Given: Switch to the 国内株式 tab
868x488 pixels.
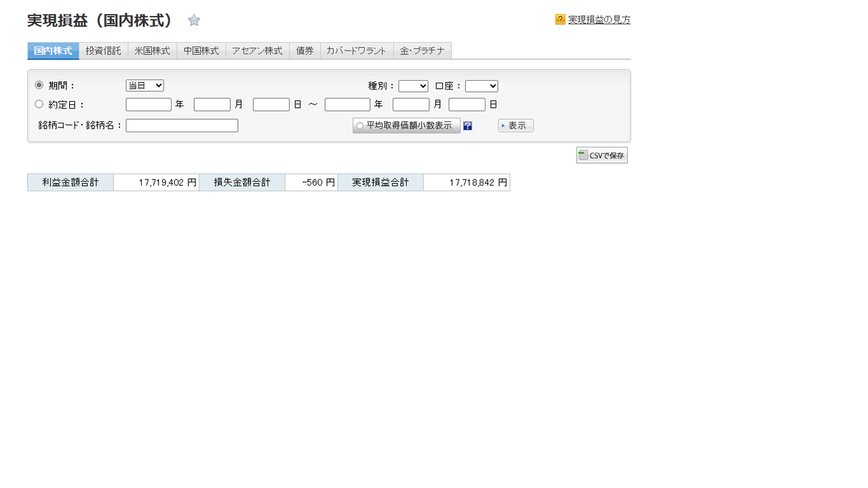Looking at the screenshot, I should pyautogui.click(x=53, y=51).
